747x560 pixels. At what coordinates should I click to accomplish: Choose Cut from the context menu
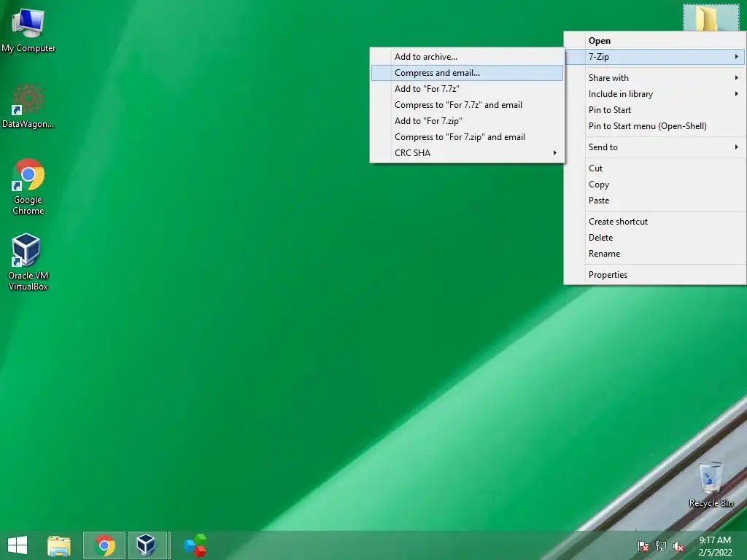[654, 168]
